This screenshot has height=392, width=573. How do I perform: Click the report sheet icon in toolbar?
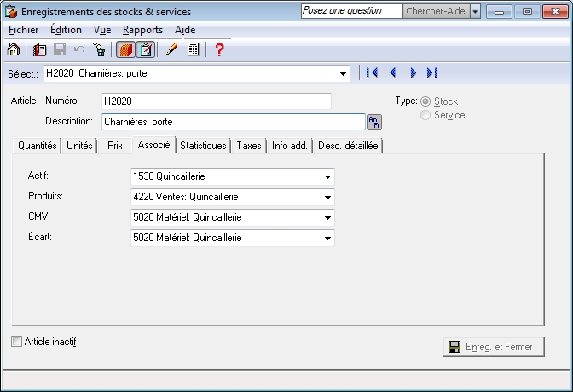[x=194, y=50]
